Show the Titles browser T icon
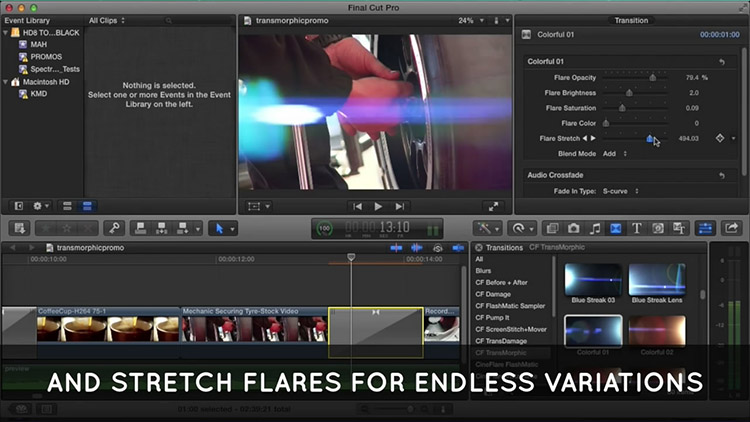The height and width of the screenshot is (422, 750). point(637,228)
